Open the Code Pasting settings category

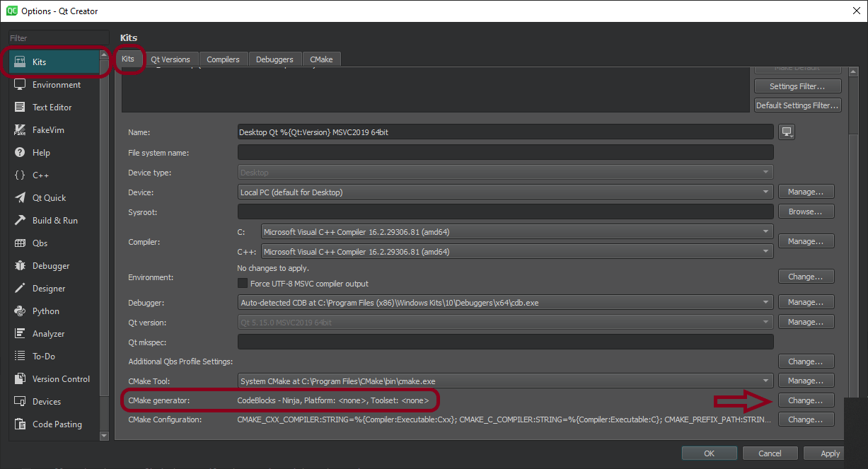(54, 424)
